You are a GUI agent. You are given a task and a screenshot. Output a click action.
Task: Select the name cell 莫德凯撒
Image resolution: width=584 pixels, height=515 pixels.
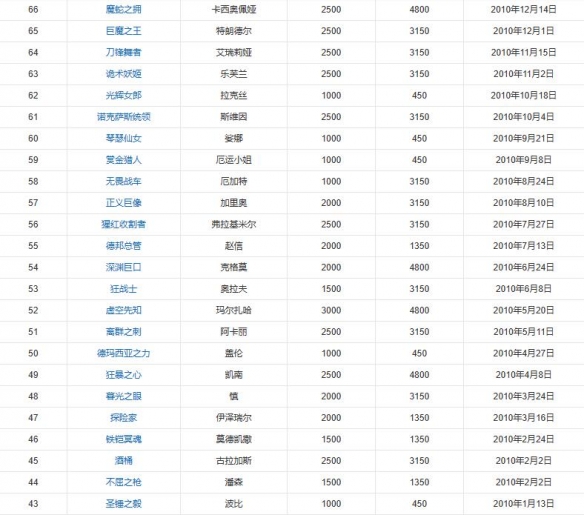(x=234, y=439)
